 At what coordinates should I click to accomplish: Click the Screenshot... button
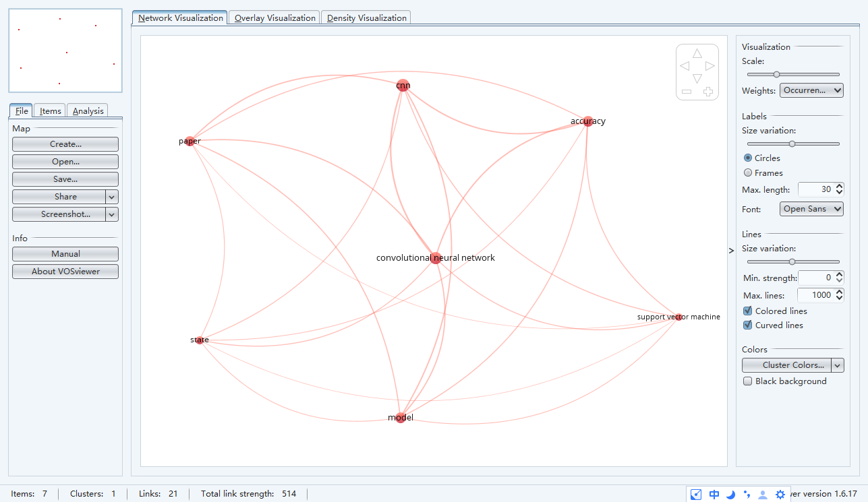point(59,214)
